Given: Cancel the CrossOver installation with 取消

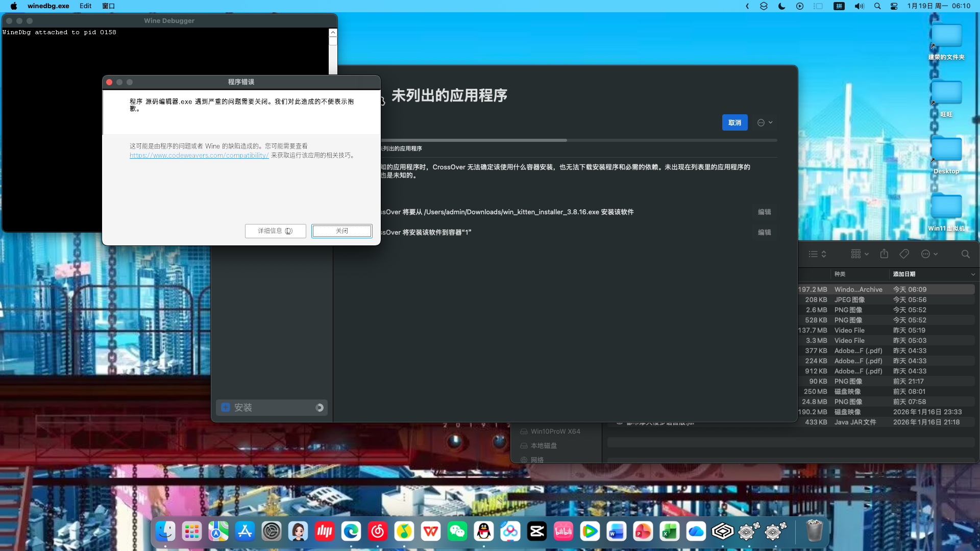Looking at the screenshot, I should [735, 122].
